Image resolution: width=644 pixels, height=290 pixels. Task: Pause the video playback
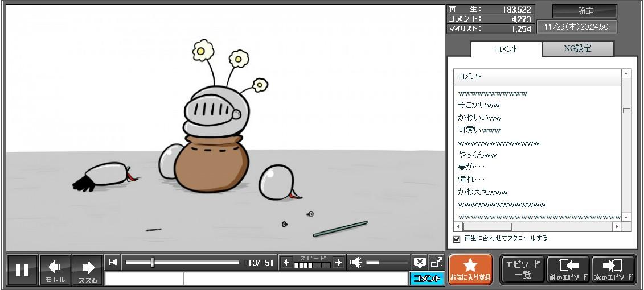point(22,270)
